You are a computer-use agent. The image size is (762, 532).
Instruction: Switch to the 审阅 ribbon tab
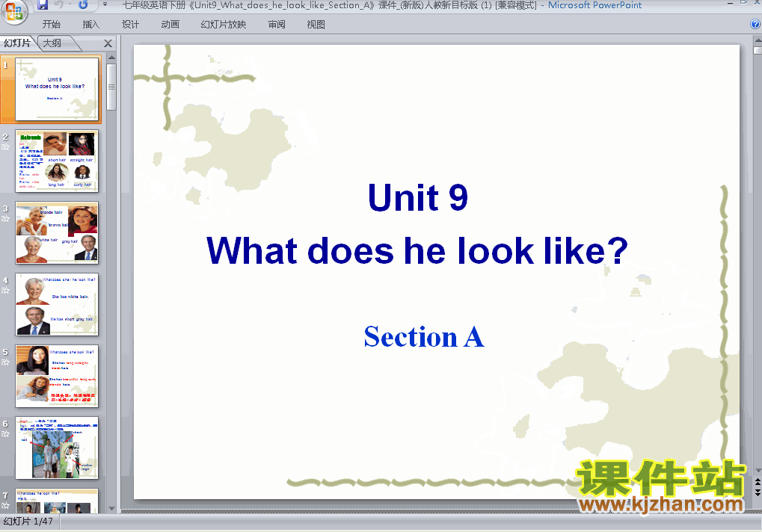pos(277,24)
